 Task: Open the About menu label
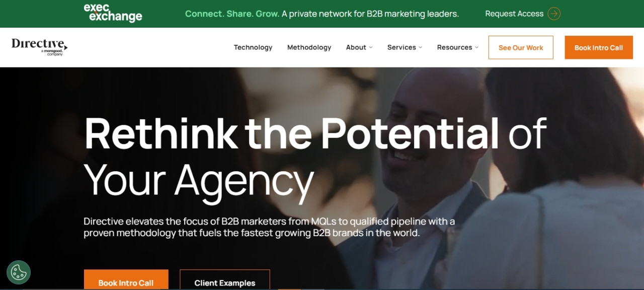(x=356, y=47)
